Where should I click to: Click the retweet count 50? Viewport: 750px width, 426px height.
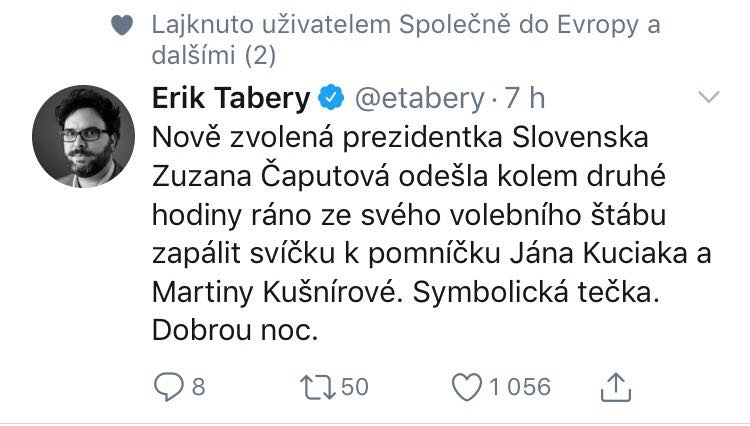(354, 387)
